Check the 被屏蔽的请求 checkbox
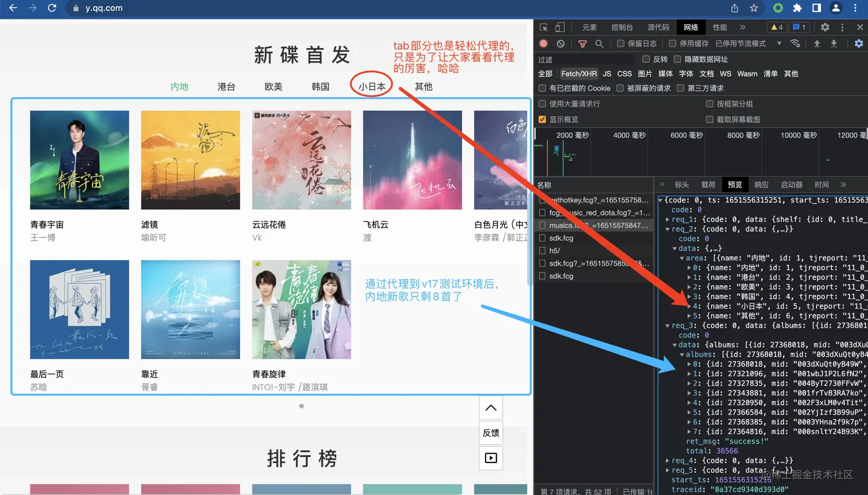 point(620,88)
